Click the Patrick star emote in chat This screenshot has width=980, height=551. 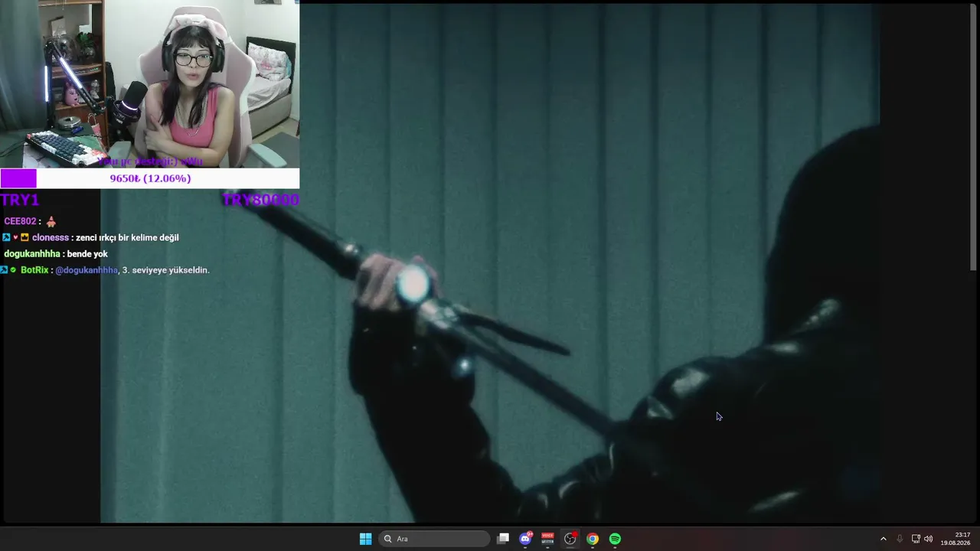tap(51, 221)
